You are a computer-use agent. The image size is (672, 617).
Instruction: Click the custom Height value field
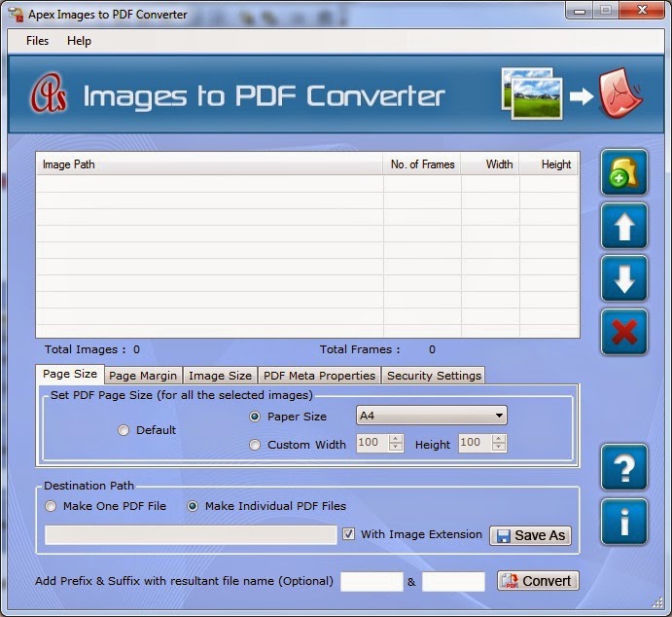(x=476, y=443)
